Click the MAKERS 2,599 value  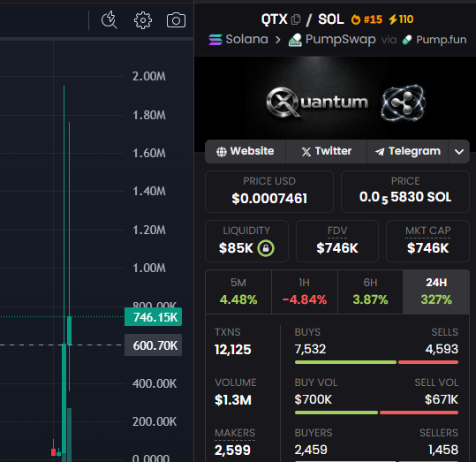(232, 451)
